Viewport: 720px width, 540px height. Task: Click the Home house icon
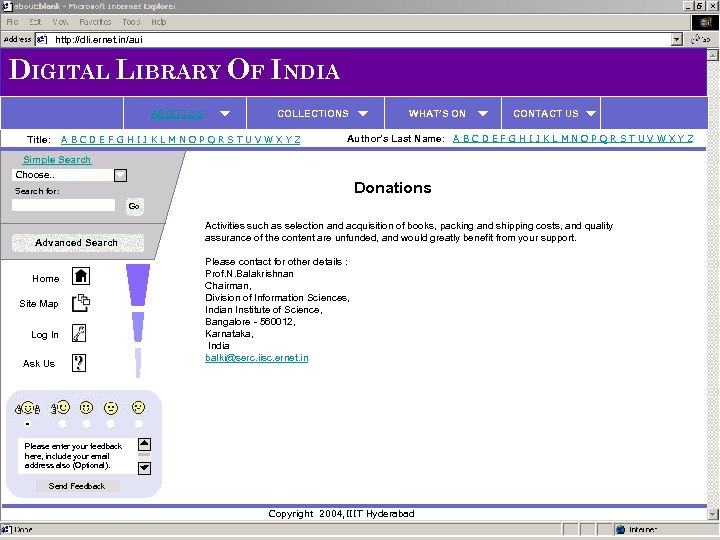click(81, 276)
